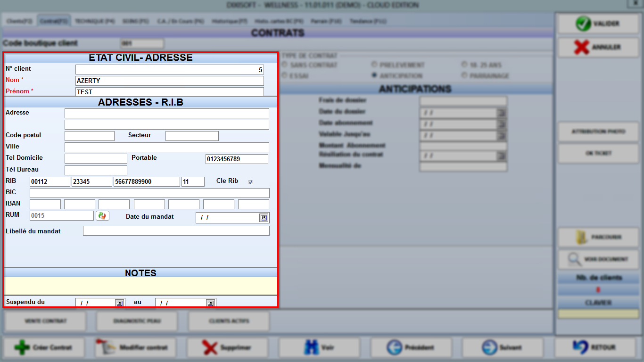Open the Résiliation du contrat date selector
The height and width of the screenshot is (362, 644).
(501, 156)
